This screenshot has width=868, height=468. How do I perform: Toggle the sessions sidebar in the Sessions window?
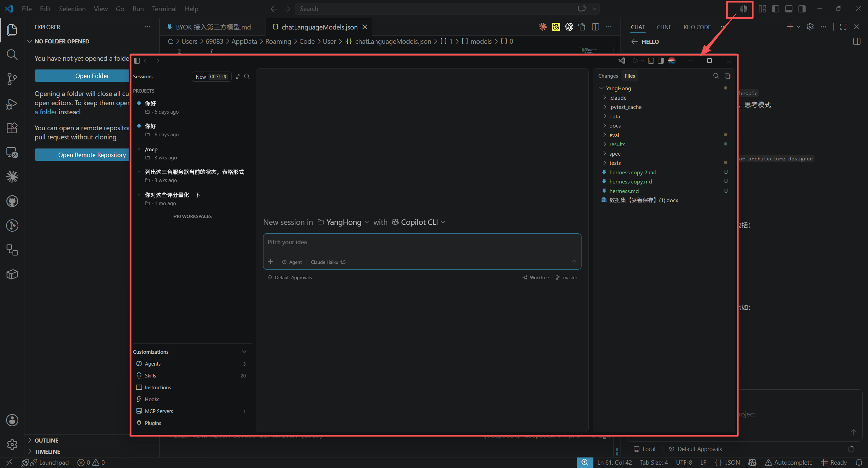pyautogui.click(x=137, y=61)
